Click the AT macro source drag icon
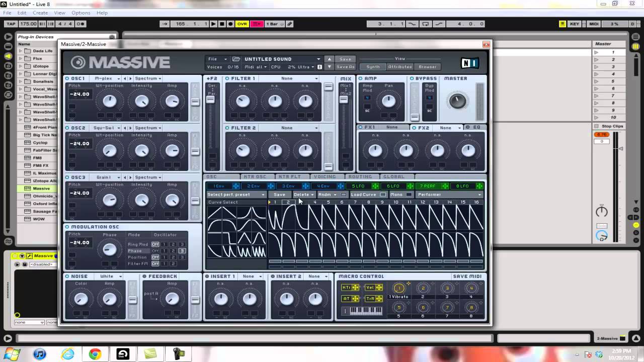This screenshot has width=644, height=362. tap(356, 299)
